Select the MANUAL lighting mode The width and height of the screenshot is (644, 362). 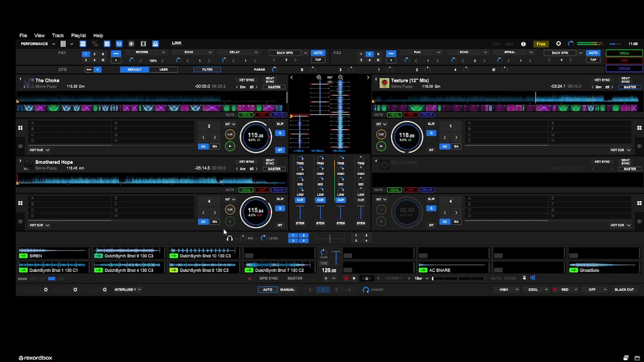tap(287, 290)
